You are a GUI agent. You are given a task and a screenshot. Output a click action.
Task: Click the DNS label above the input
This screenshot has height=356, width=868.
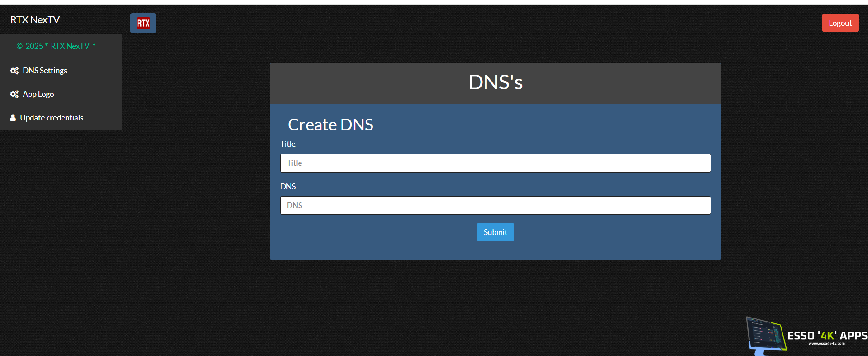(x=288, y=187)
